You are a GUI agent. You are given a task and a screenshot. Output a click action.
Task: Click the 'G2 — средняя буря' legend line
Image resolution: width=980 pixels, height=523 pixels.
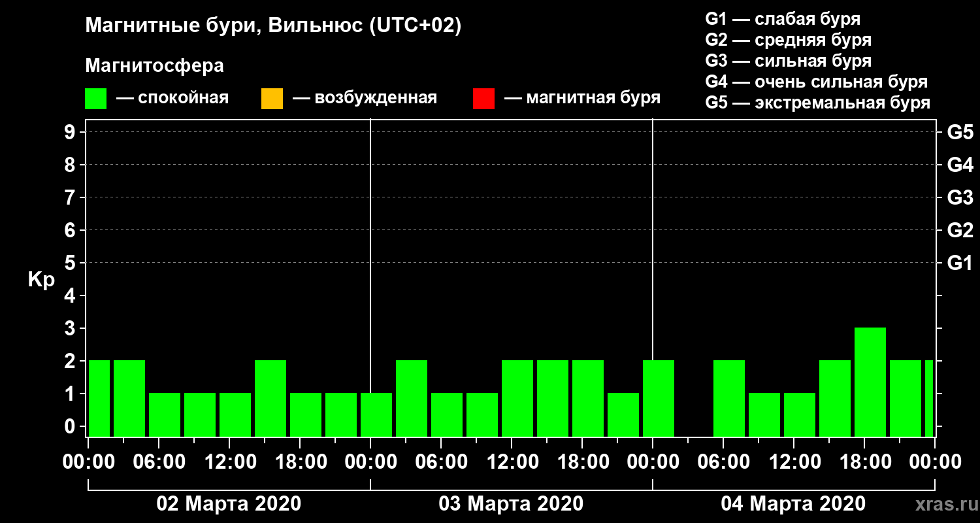tap(788, 39)
